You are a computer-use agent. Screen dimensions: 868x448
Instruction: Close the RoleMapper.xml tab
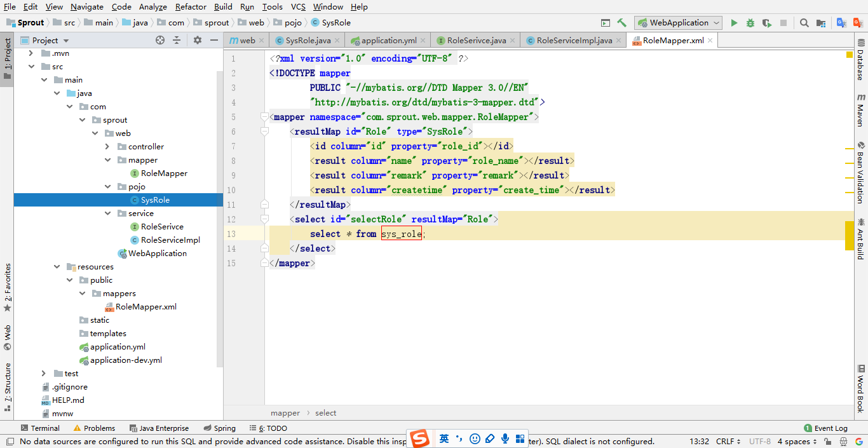point(710,40)
